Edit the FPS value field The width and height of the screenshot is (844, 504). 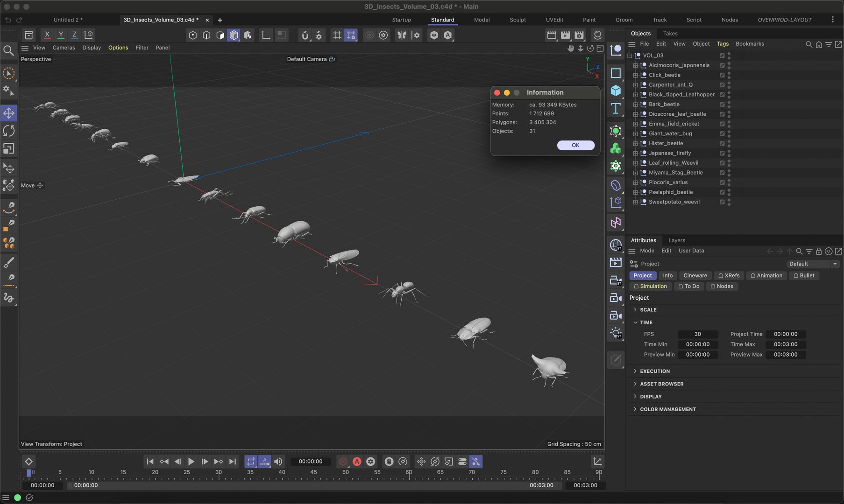point(697,334)
